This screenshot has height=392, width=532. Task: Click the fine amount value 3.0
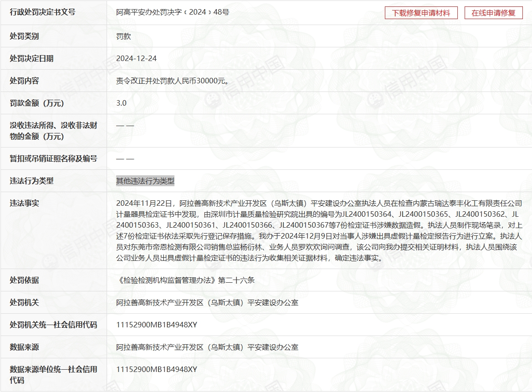[121, 103]
